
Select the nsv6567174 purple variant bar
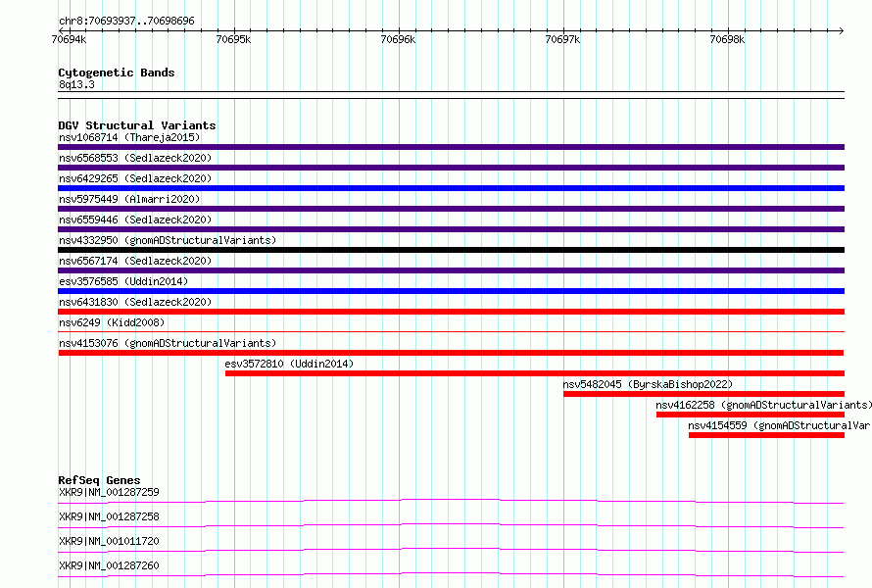451,270
